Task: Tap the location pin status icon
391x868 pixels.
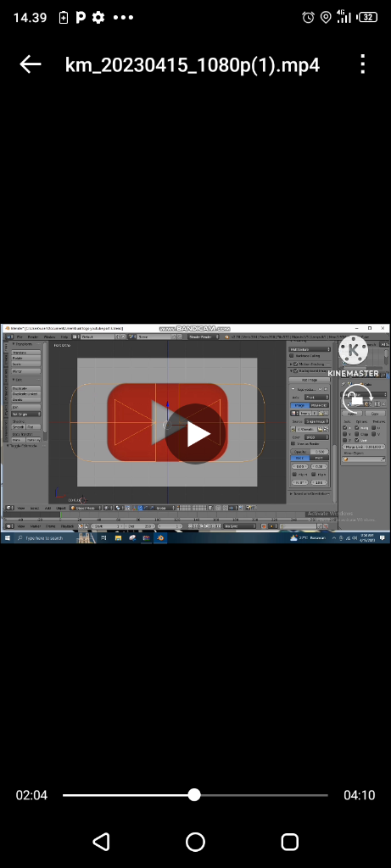Action: [x=326, y=17]
